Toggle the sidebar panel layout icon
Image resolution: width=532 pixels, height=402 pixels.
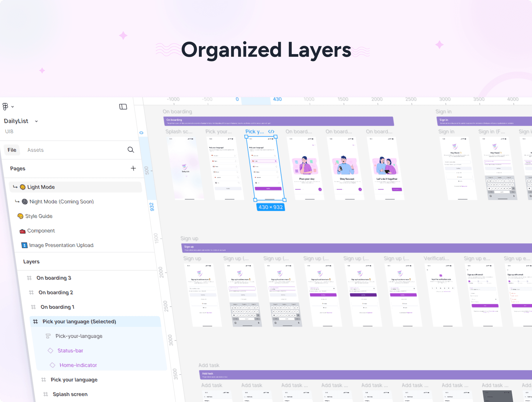point(123,107)
